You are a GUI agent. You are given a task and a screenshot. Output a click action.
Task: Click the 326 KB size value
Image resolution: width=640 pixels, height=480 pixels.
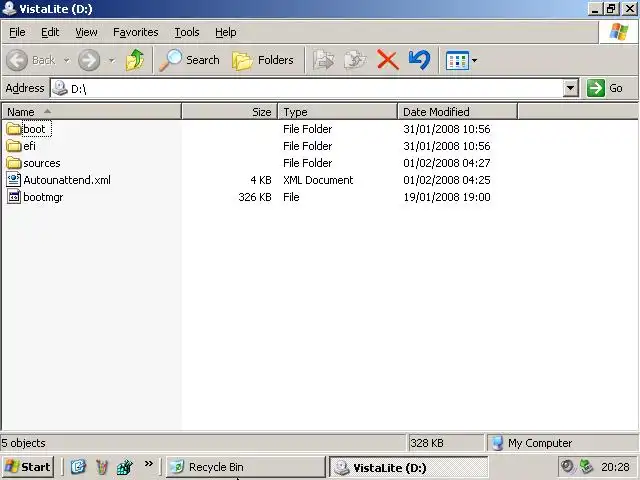[255, 197]
